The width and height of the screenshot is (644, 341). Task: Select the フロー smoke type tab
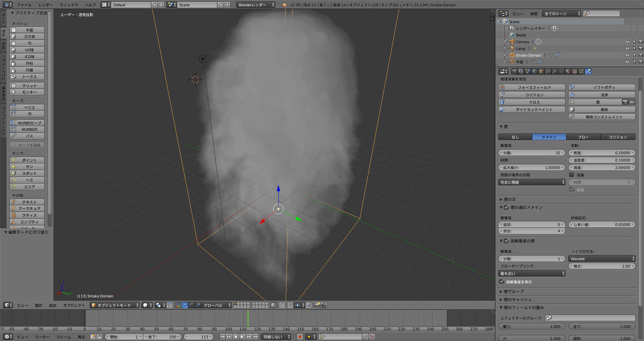pyautogui.click(x=583, y=137)
